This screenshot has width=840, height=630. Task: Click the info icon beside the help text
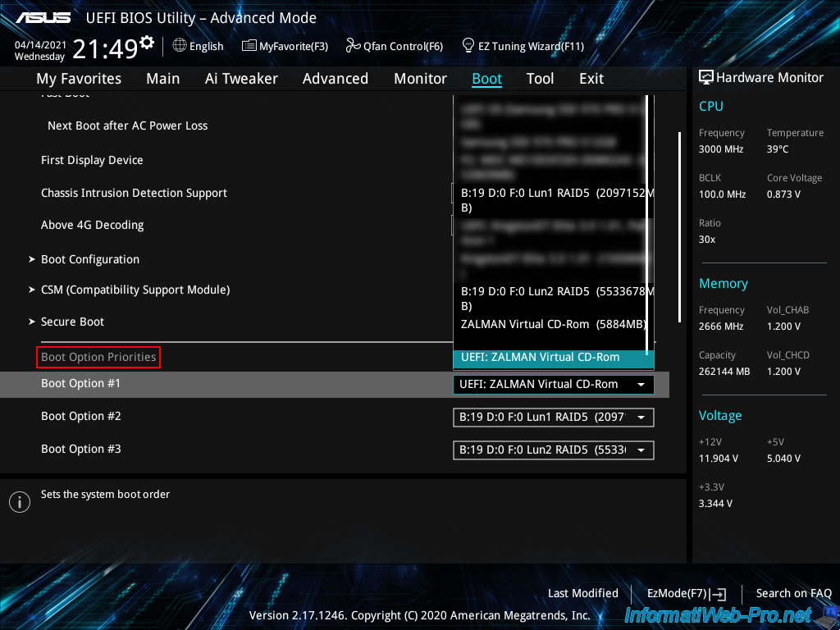(x=19, y=502)
